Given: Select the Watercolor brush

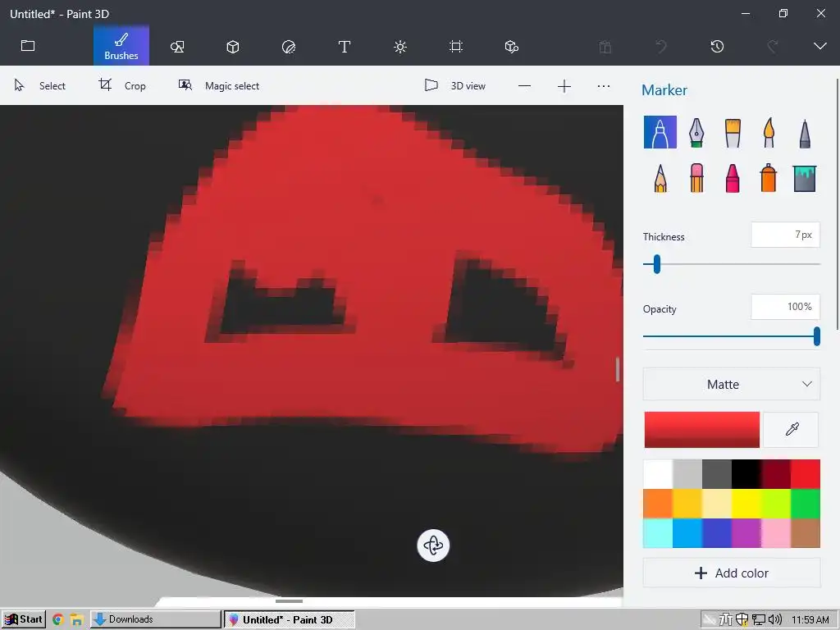Looking at the screenshot, I should coord(769,132).
